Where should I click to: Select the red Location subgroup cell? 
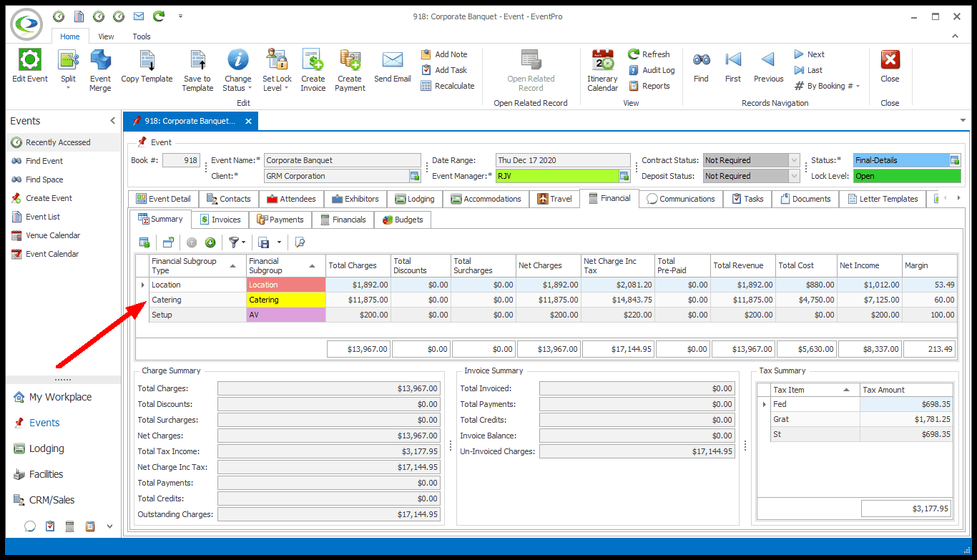point(286,285)
